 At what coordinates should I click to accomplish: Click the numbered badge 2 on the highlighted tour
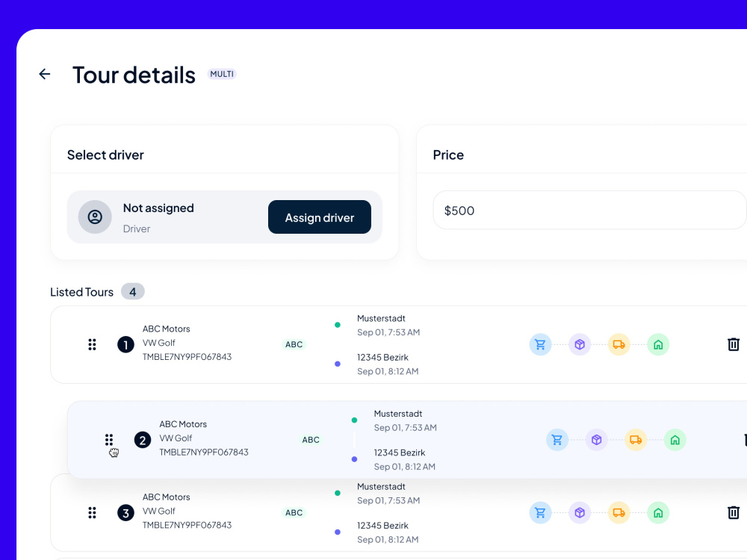tap(143, 440)
